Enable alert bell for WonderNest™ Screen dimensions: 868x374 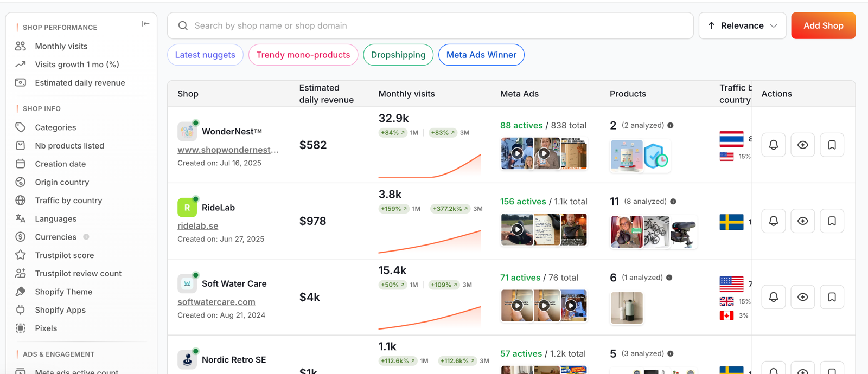(x=774, y=145)
